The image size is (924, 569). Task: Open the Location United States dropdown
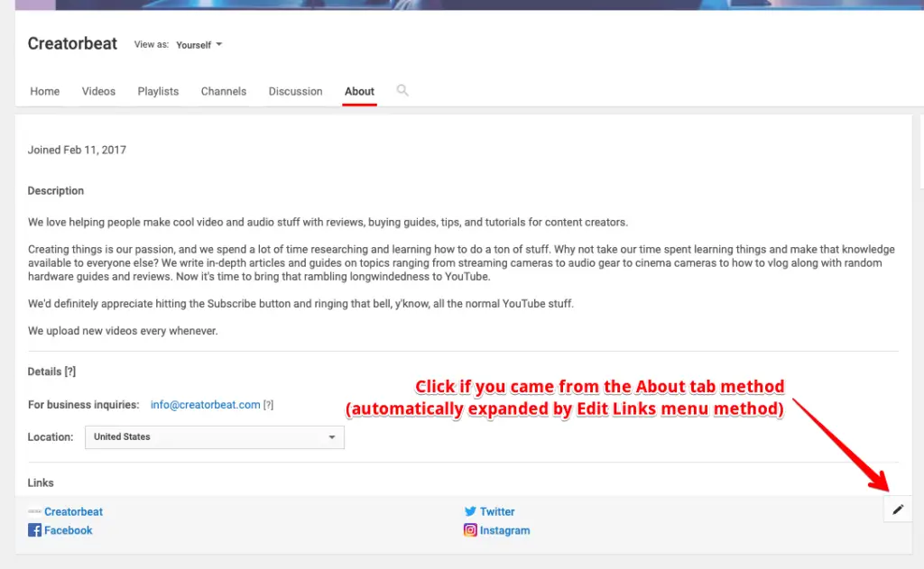coord(215,437)
